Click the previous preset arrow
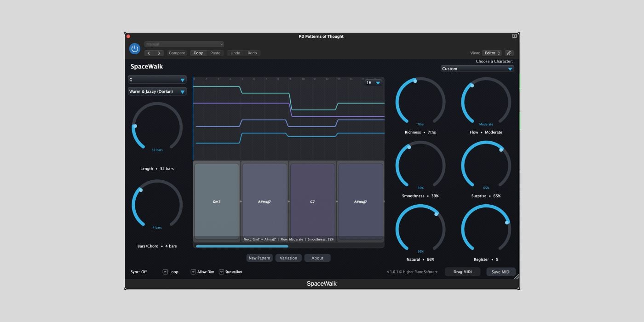The width and height of the screenshot is (644, 322). click(149, 53)
